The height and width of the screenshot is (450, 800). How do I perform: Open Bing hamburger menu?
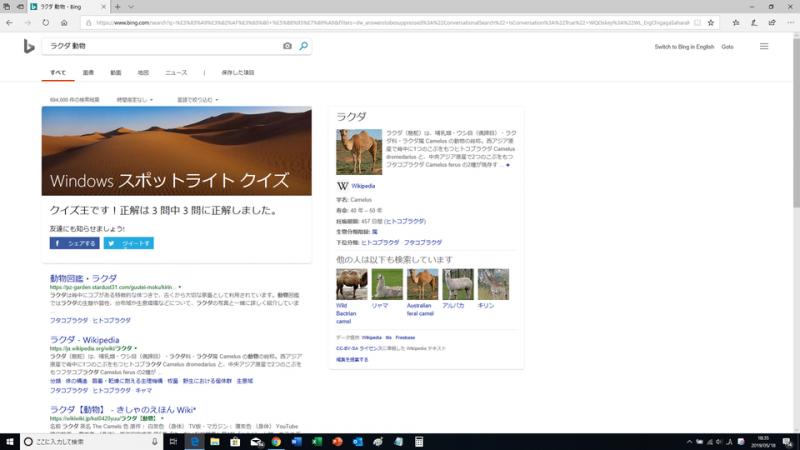(x=764, y=46)
